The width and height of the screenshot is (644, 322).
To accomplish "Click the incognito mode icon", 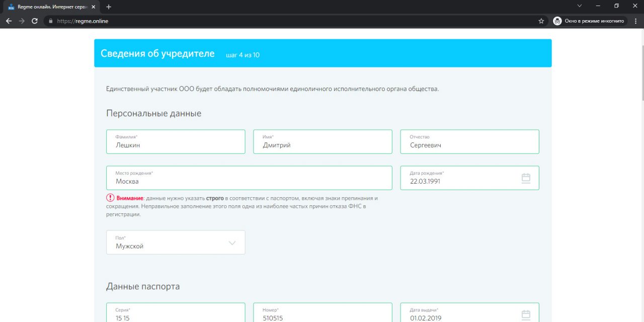I will pos(557,21).
